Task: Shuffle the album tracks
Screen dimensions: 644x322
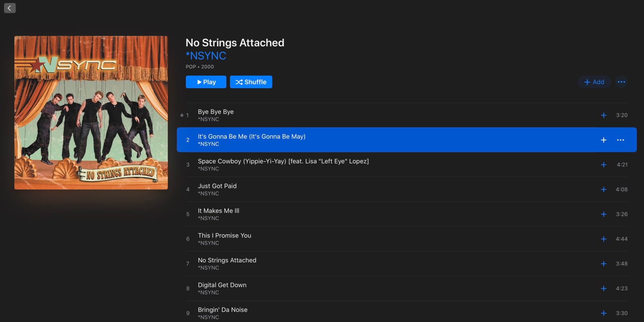Action: click(x=251, y=82)
